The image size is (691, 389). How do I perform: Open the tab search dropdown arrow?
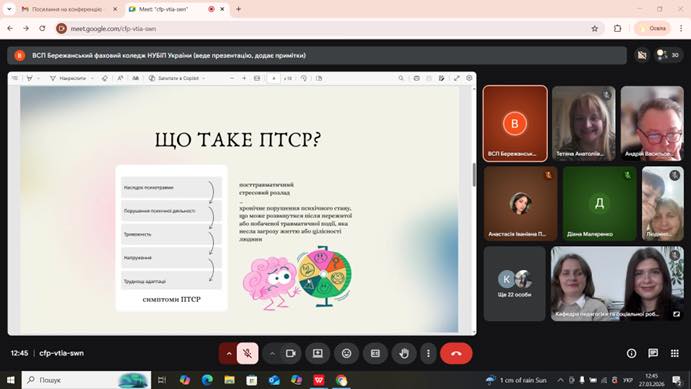click(x=9, y=9)
